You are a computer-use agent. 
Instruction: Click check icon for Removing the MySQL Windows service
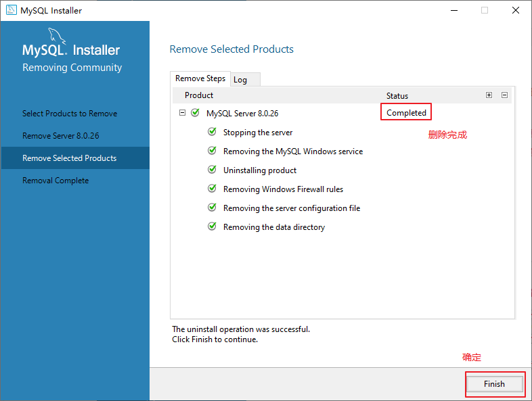click(x=212, y=151)
